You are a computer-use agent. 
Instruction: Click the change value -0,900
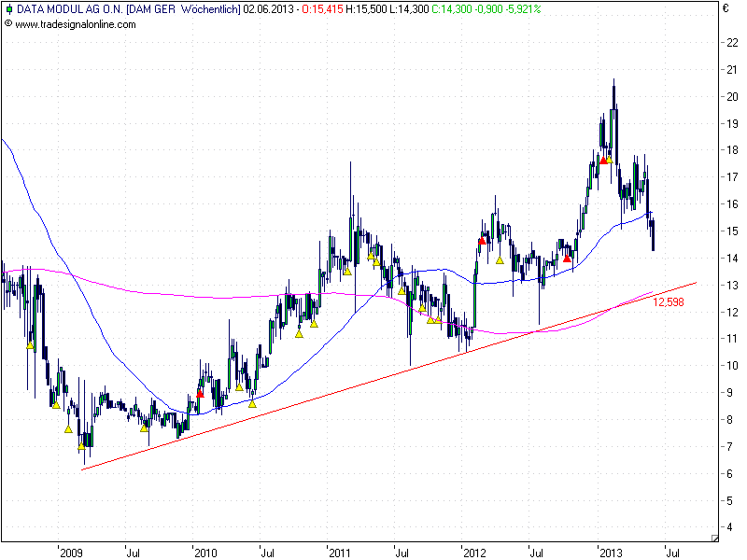coord(488,9)
